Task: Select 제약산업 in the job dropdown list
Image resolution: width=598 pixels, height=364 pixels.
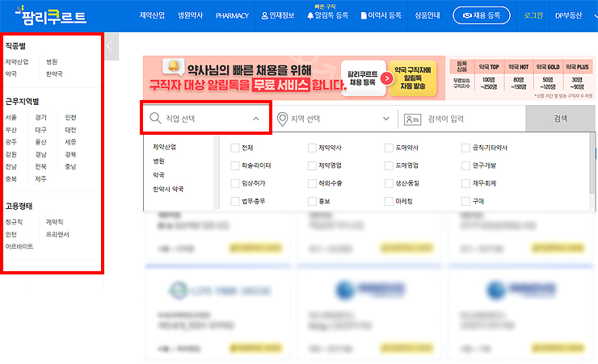Action: click(164, 147)
